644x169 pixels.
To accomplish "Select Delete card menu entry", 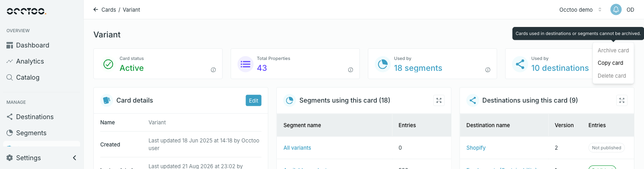I will pyautogui.click(x=613, y=76).
